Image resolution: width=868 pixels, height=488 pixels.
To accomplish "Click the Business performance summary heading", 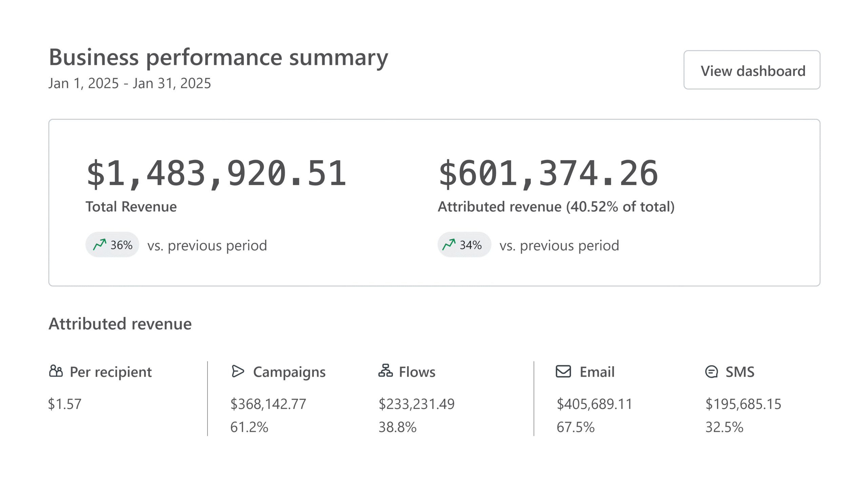I will pyautogui.click(x=218, y=57).
